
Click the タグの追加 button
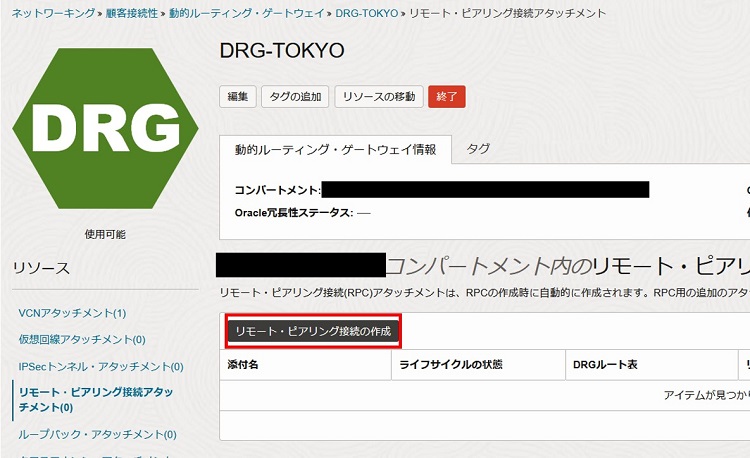click(x=294, y=96)
